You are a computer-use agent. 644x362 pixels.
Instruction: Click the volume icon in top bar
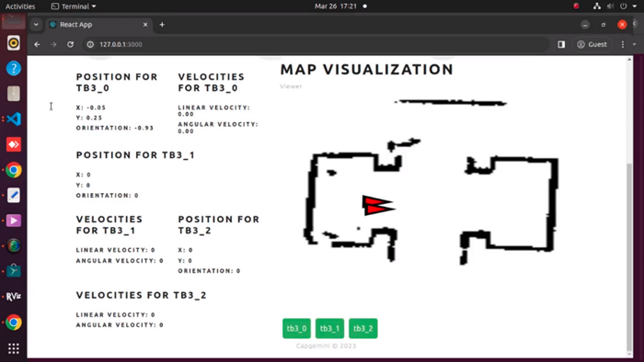pyautogui.click(x=610, y=6)
